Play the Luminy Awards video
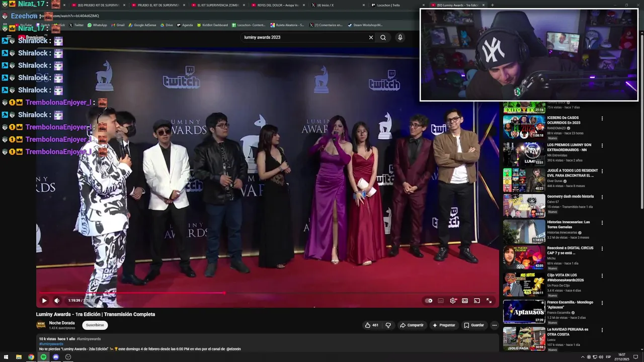644x362 pixels. point(44,301)
